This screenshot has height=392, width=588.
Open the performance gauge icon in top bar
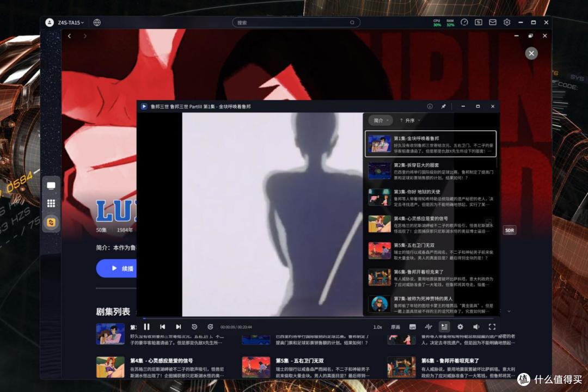(x=464, y=22)
